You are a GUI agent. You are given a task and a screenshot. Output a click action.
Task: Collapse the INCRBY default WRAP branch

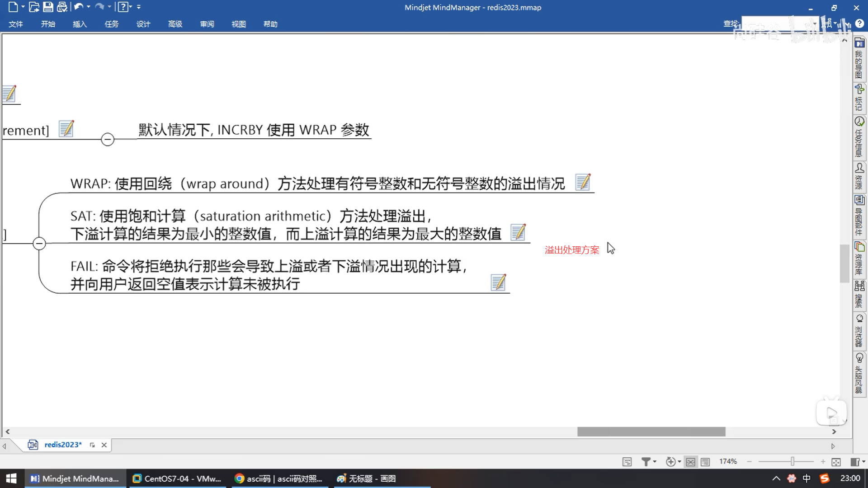pos(108,139)
